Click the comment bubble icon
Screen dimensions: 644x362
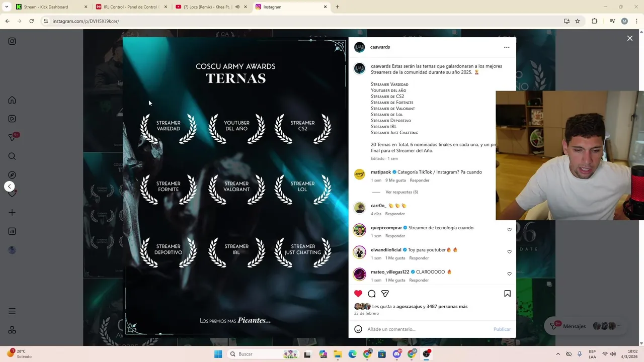pyautogui.click(x=372, y=294)
